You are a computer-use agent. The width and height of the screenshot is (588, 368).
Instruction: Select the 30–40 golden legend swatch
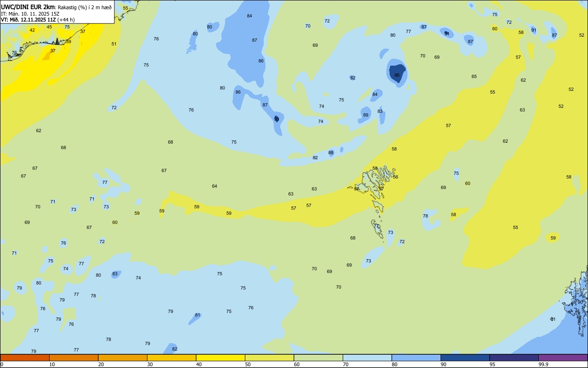(x=171, y=357)
